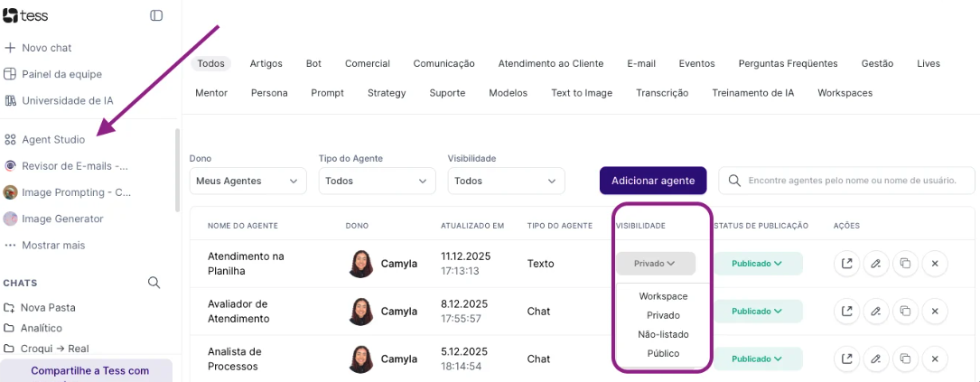The height and width of the screenshot is (382, 980).
Task: Select the Lives category tab
Action: 929,63
